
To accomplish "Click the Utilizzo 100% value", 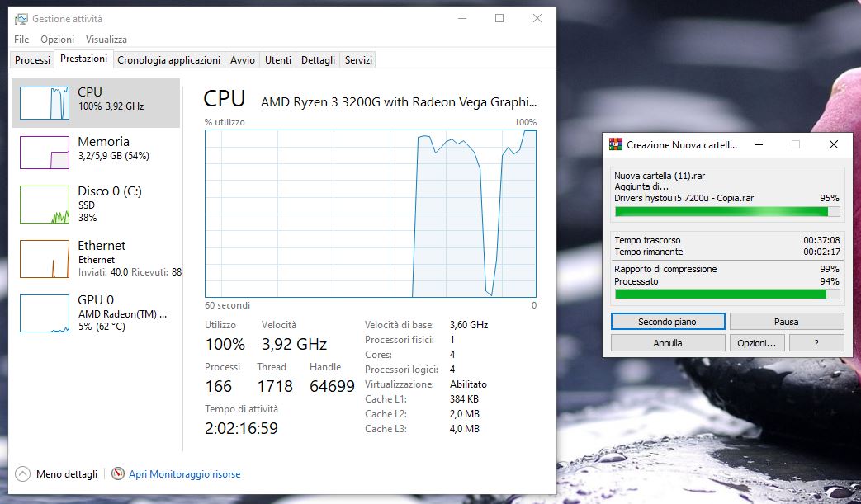I will [x=225, y=345].
